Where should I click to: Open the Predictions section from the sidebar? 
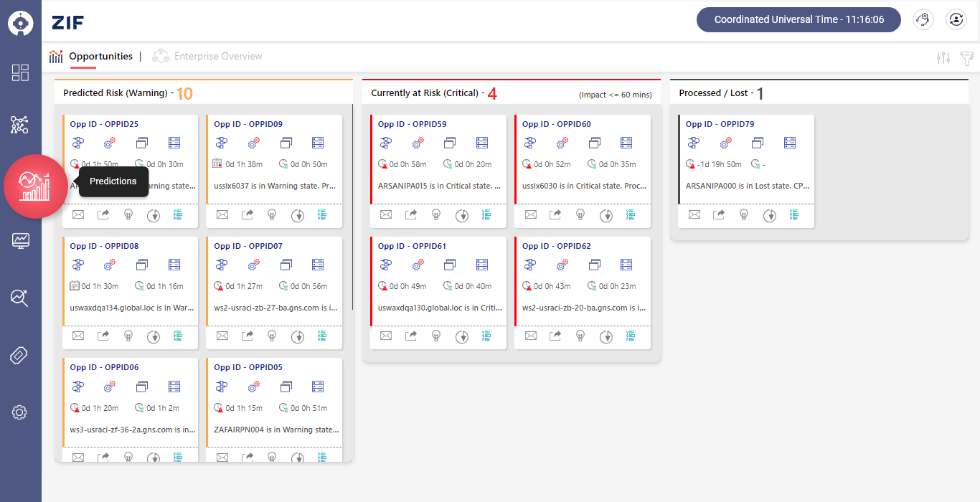(x=35, y=186)
